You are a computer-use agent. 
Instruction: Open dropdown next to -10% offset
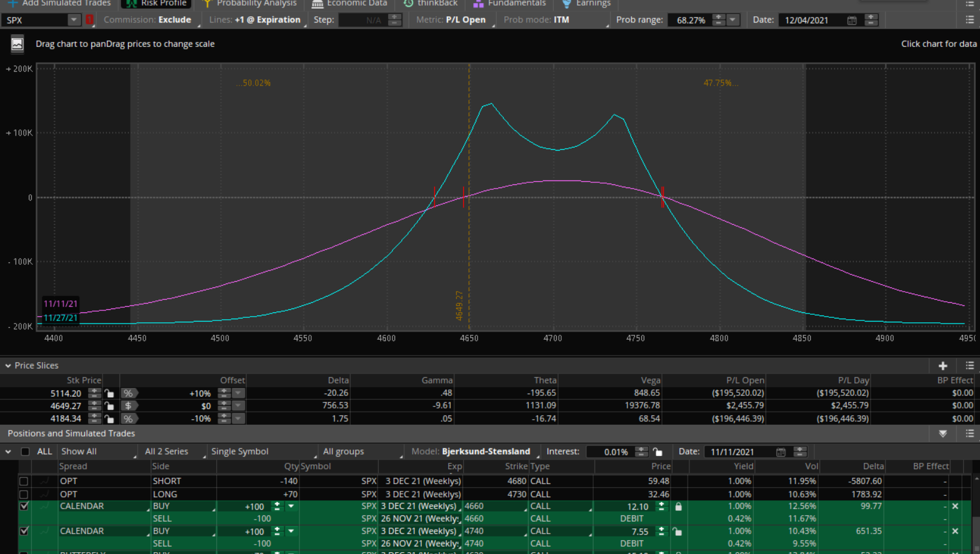click(x=238, y=418)
